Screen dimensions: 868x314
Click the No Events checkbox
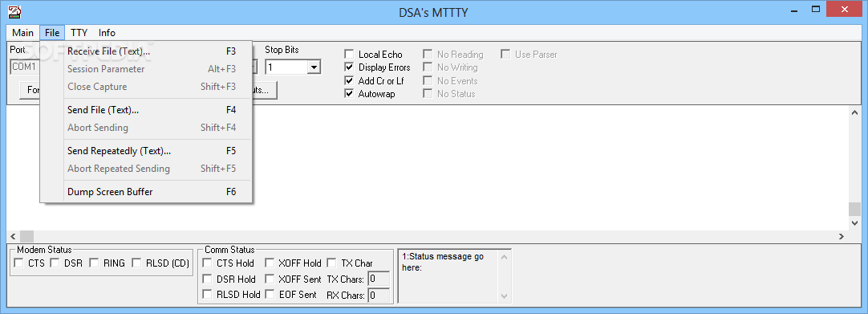point(428,81)
